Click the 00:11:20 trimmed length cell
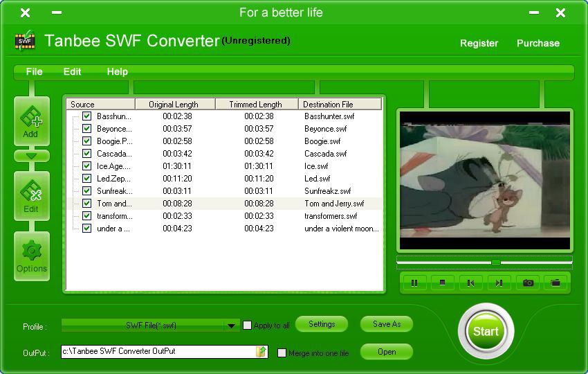Screen dimensions: 588x374 coord(259,179)
